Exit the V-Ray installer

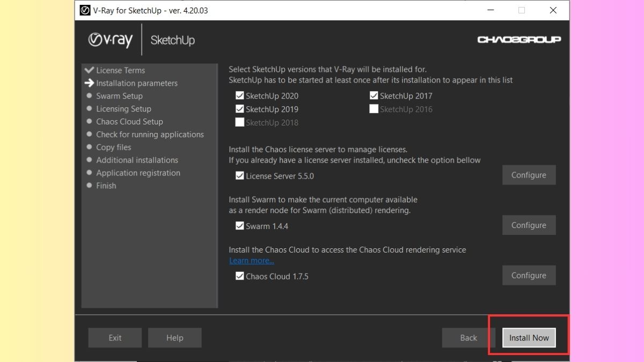(115, 338)
